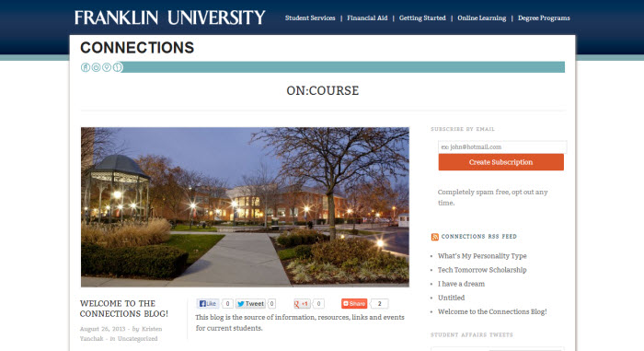Click the Uncategorized category link

click(138, 339)
